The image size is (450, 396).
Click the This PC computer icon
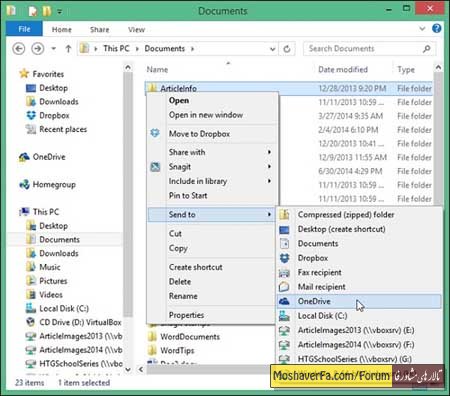[24, 212]
